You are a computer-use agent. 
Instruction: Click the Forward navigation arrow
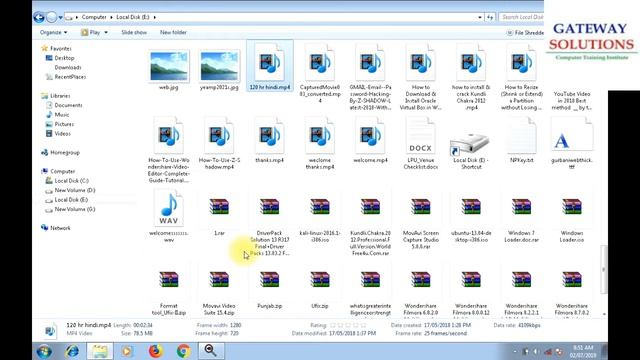tap(51, 17)
